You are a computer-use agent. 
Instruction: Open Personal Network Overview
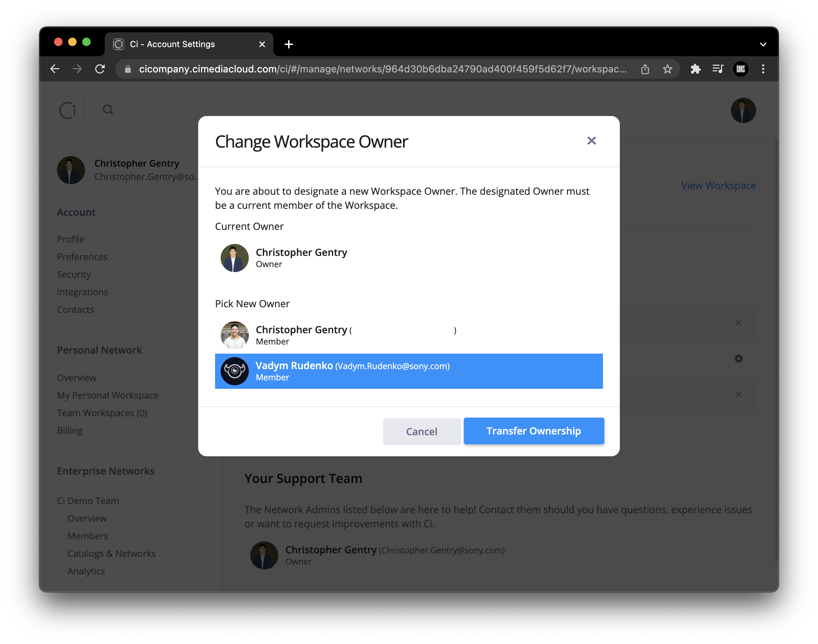pyautogui.click(x=77, y=378)
